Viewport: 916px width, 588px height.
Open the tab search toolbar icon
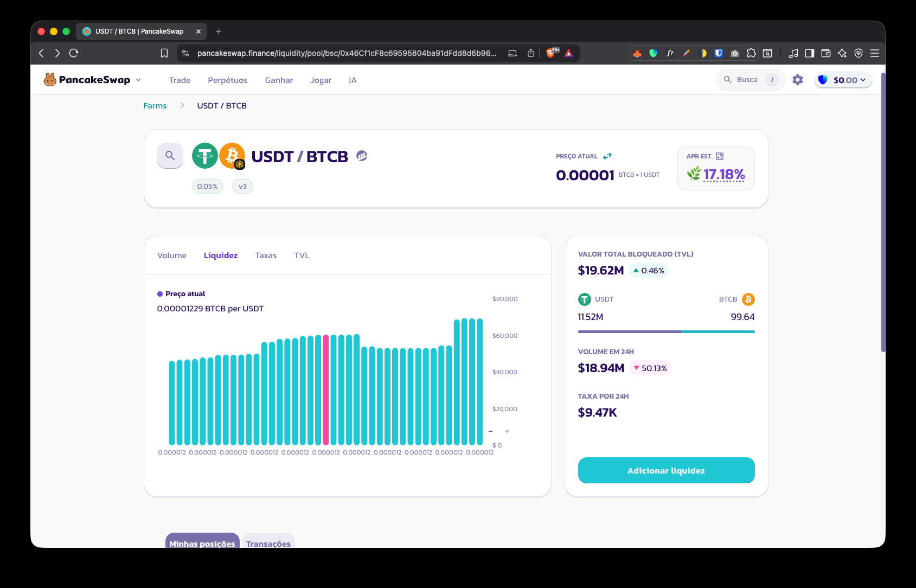tap(767, 53)
